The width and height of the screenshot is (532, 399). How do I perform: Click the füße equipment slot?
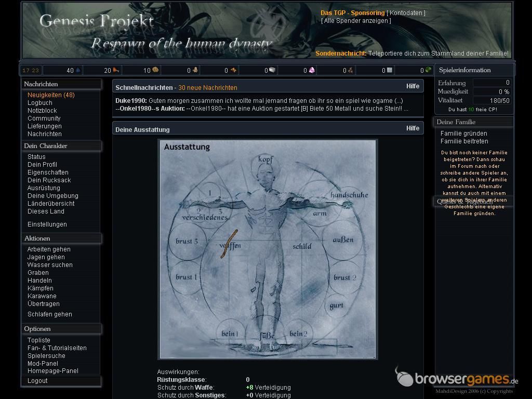[x=267, y=336]
